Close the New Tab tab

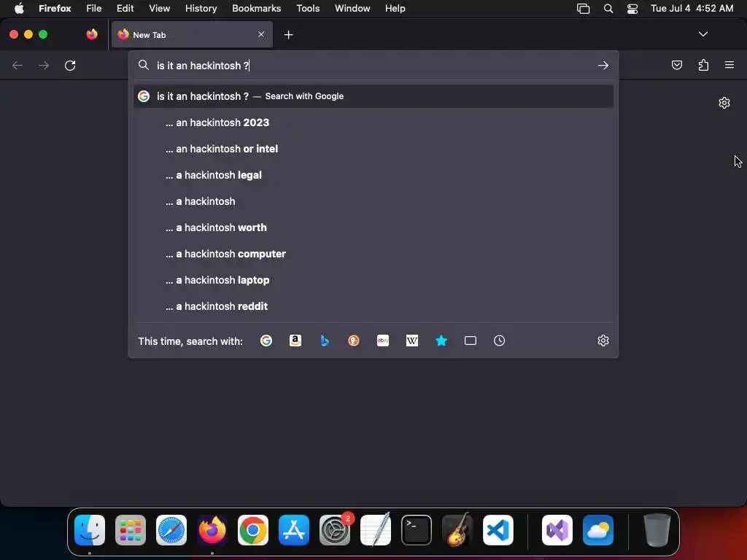(261, 34)
